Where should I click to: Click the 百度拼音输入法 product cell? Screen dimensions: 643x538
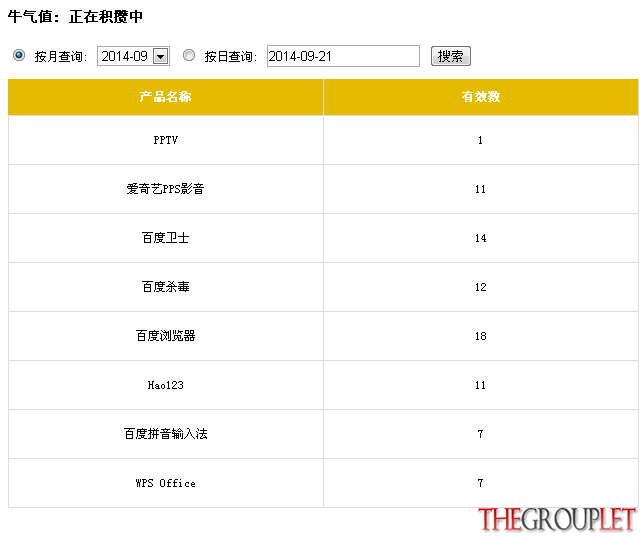click(166, 434)
